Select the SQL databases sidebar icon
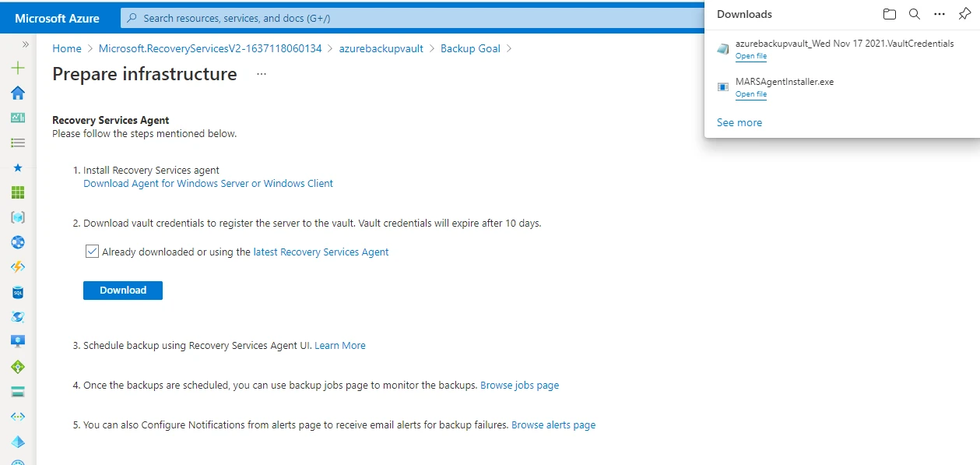Screen dimensions: 980x465 17,292
